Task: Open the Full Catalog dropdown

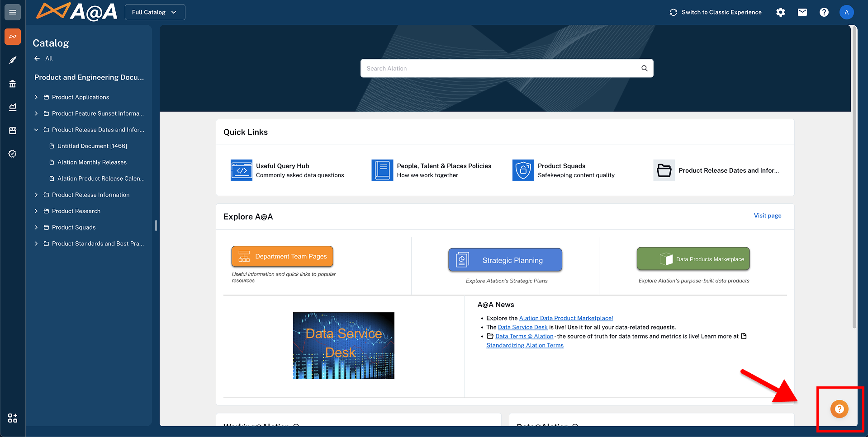Action: coord(155,12)
